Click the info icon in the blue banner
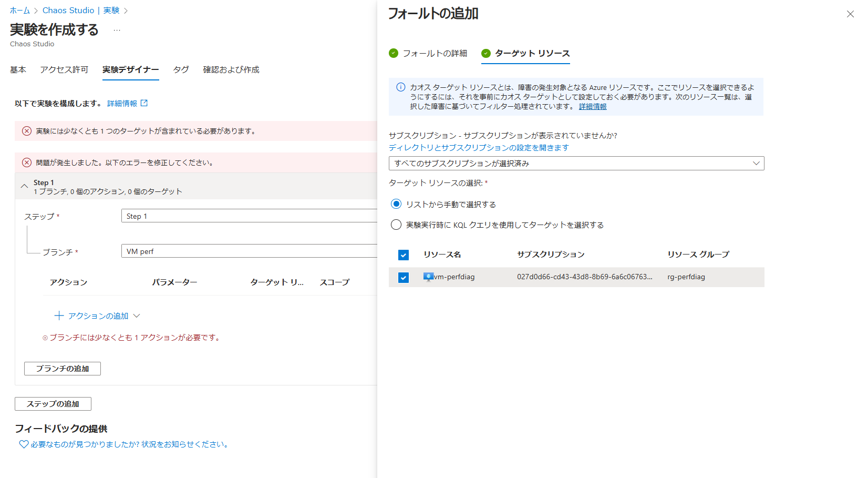This screenshot has width=868, height=478. click(400, 87)
